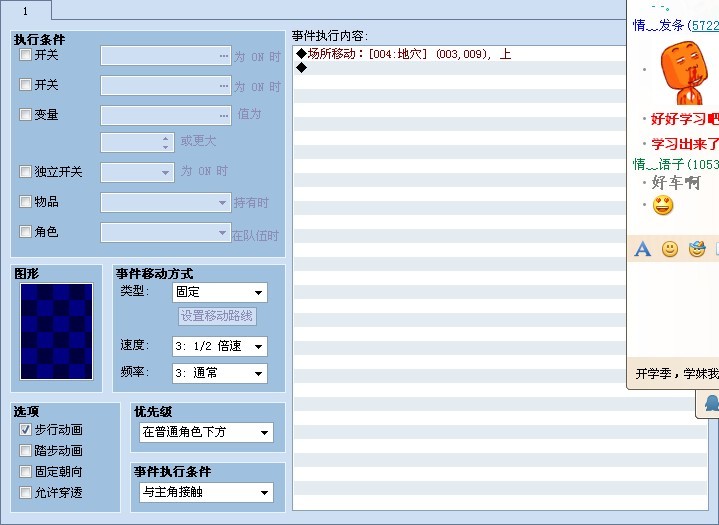Enable the second 开关 condition checkbox
This screenshot has height=525, width=719.
25,84
